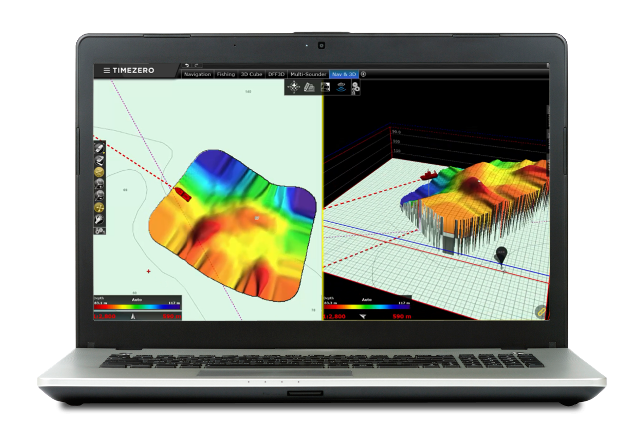This screenshot has height=433, width=640.
Task: Open the TIMEZERO hamburger menu
Action: 108,70
